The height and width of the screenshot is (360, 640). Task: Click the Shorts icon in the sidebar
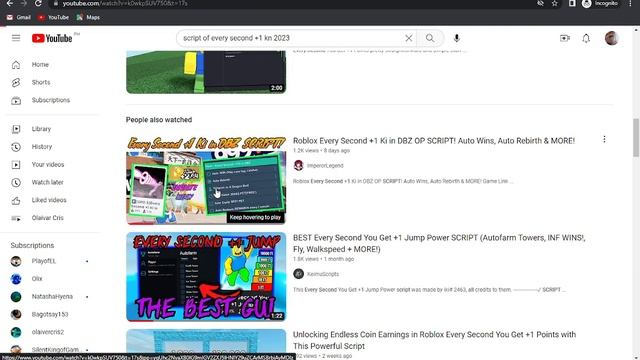click(x=16, y=82)
